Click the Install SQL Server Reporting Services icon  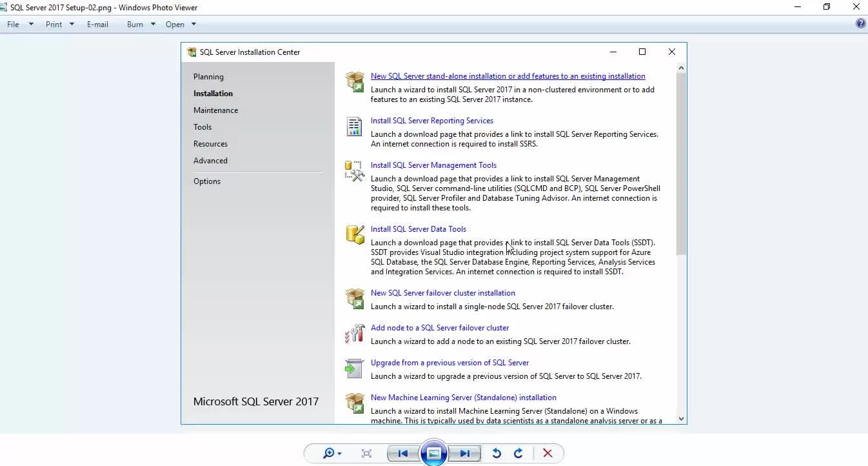point(355,126)
